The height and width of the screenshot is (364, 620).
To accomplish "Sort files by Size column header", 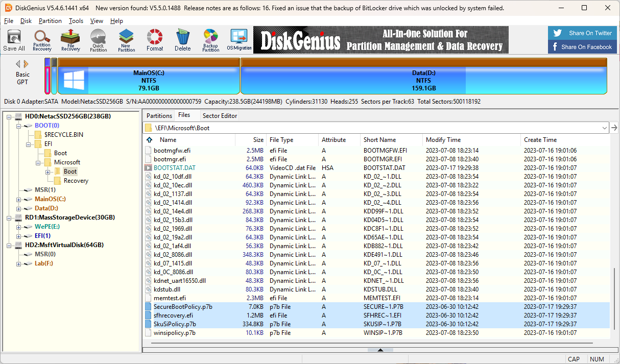I will [x=251, y=140].
